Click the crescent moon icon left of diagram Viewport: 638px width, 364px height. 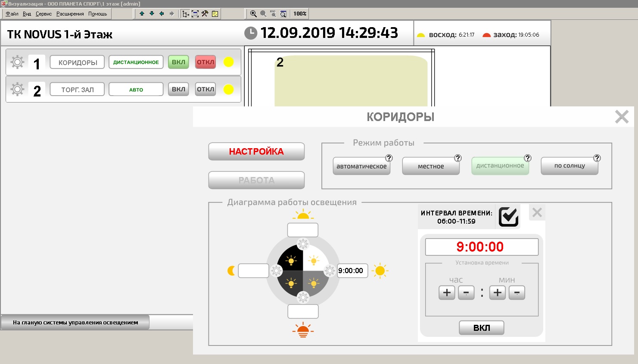[x=231, y=271]
